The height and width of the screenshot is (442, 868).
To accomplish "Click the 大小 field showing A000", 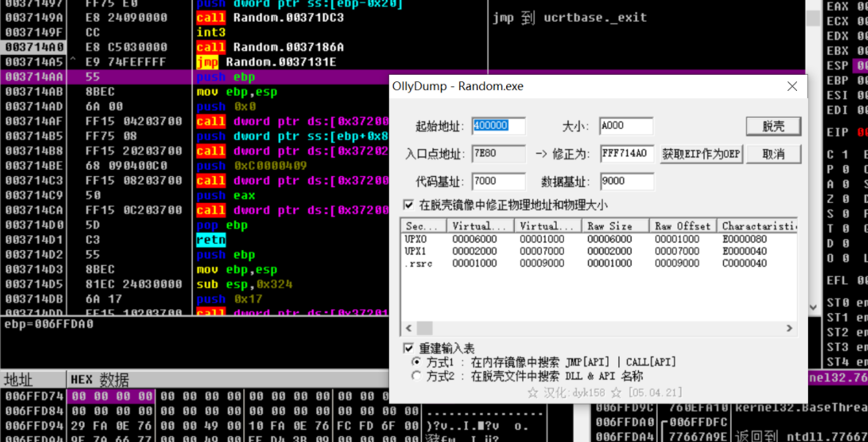I will point(626,126).
